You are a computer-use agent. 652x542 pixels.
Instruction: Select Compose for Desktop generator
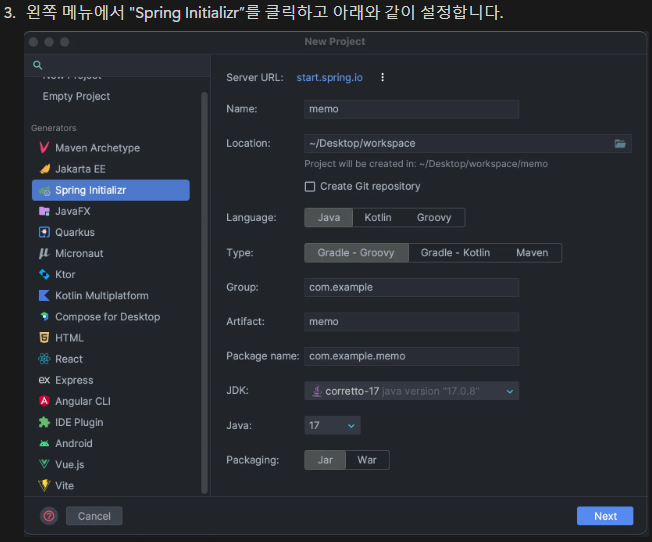point(111,317)
